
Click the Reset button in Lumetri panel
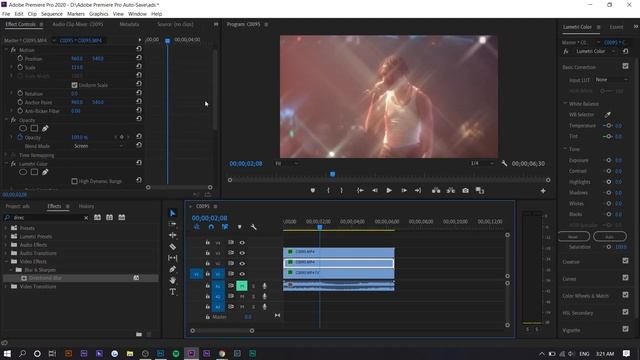coord(573,236)
